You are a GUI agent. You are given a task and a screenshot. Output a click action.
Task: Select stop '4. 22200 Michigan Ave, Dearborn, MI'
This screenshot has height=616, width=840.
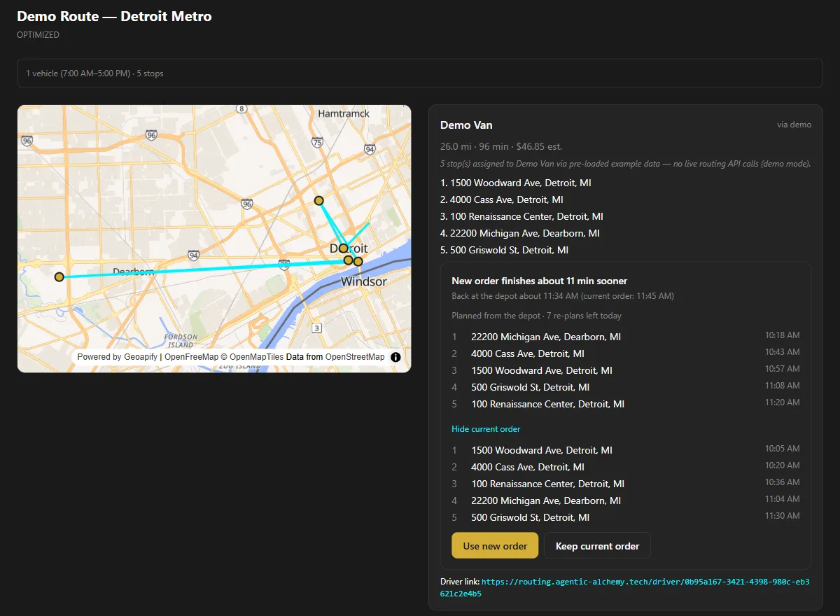(520, 233)
